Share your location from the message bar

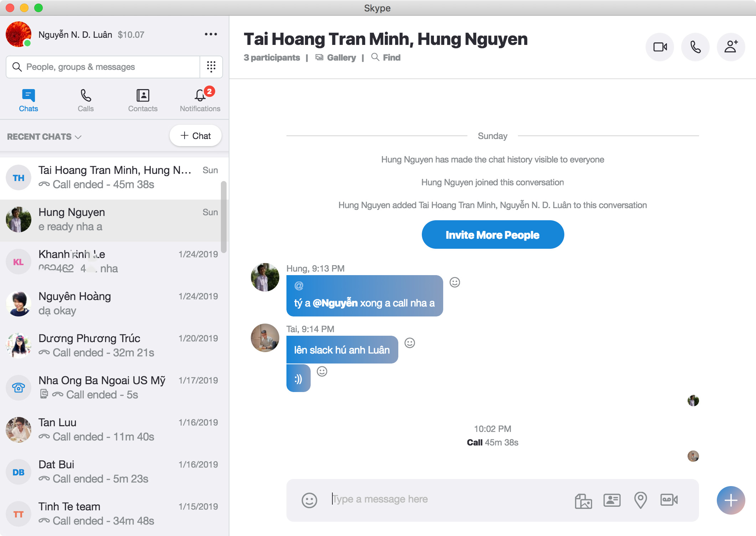coord(640,500)
